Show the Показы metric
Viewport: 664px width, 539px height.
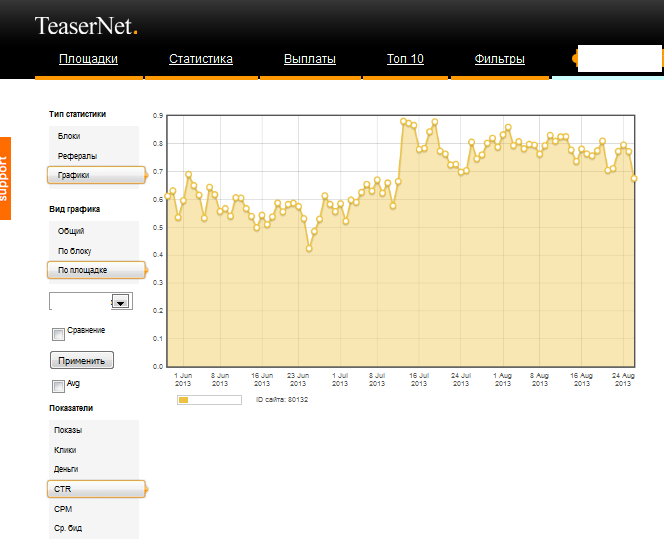(69, 430)
